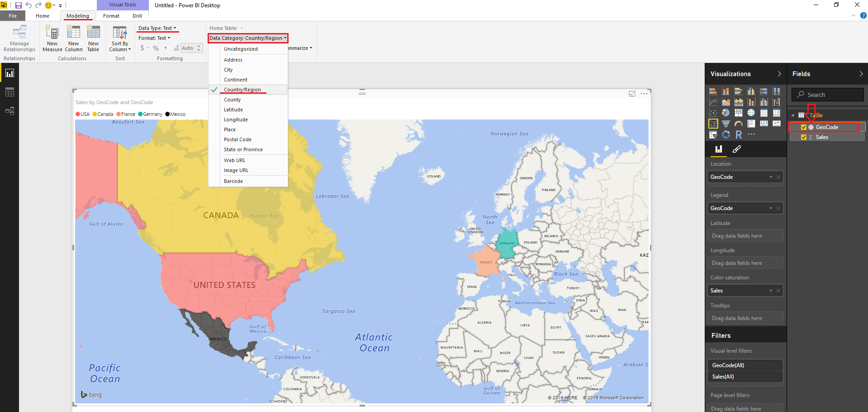Open the File menu
Viewport: 868px width, 412px height.
13,16
